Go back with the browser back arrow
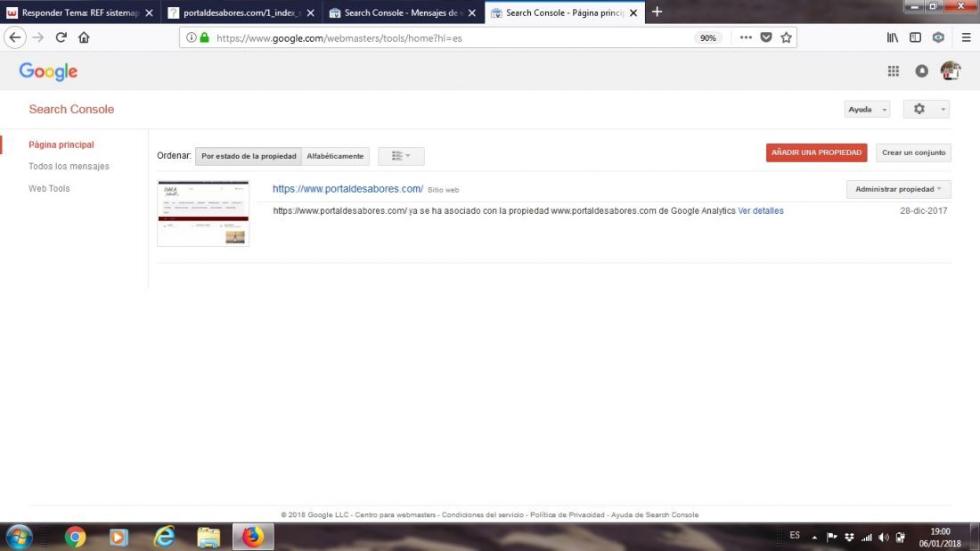The width and height of the screenshot is (980, 551). (15, 37)
